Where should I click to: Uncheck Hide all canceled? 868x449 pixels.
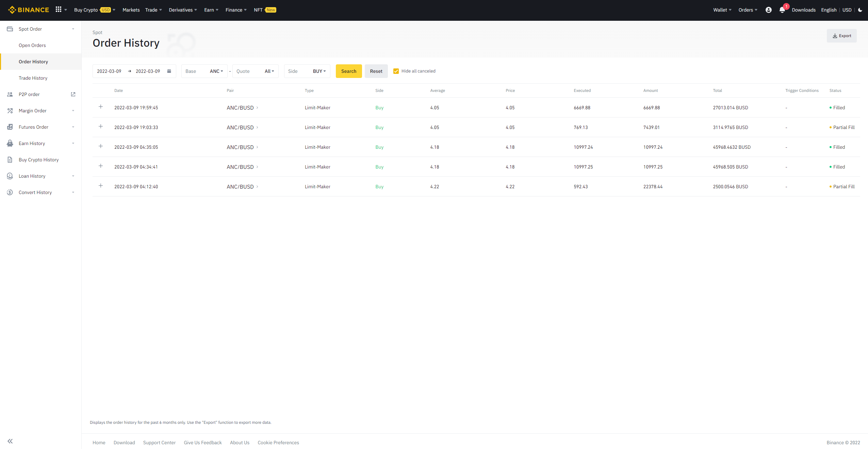[x=396, y=71]
